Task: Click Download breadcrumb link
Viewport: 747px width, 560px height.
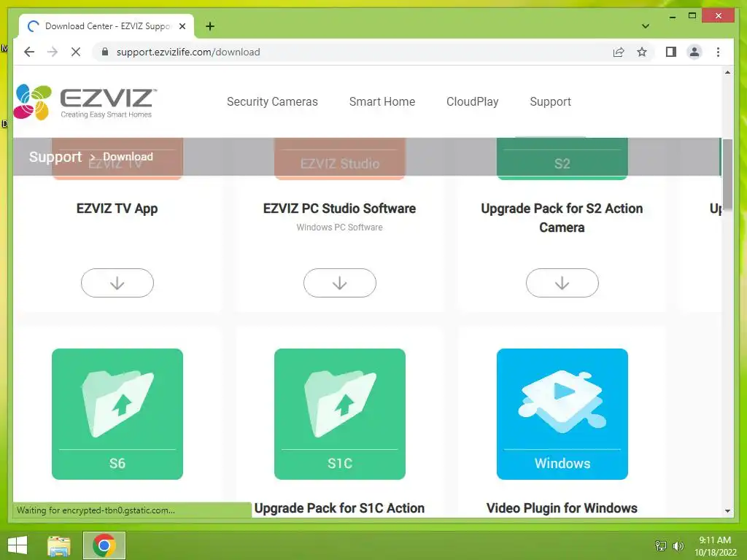Action: point(128,157)
